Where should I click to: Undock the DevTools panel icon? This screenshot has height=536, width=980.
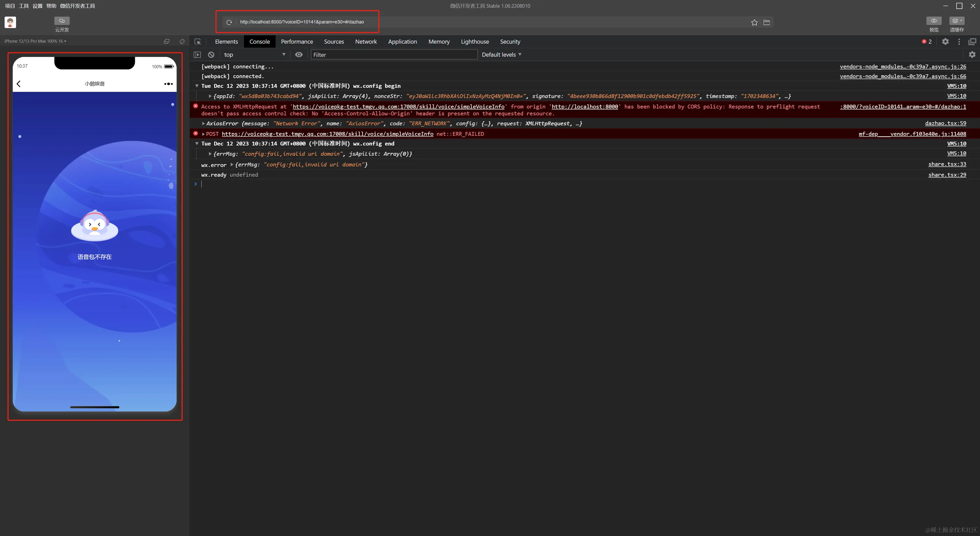click(x=973, y=41)
